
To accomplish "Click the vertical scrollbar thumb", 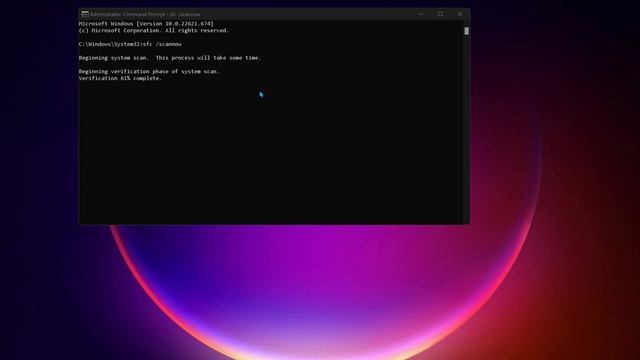I will (x=467, y=31).
